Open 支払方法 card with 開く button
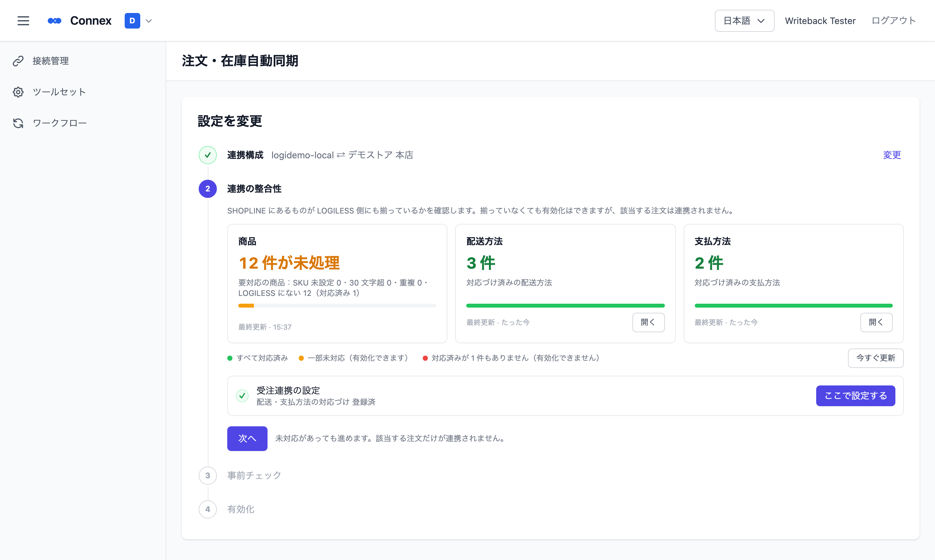Screen dimensions: 935x560 point(876,322)
